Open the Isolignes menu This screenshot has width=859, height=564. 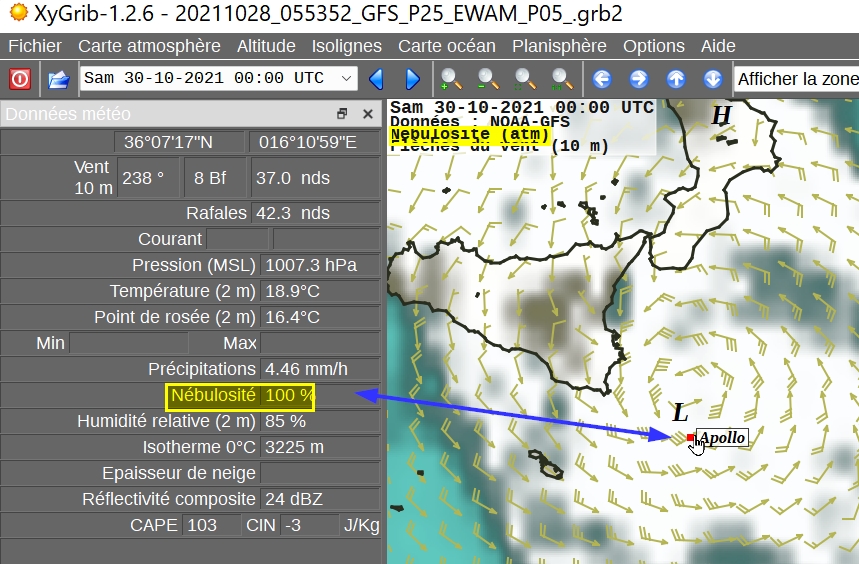pos(346,46)
